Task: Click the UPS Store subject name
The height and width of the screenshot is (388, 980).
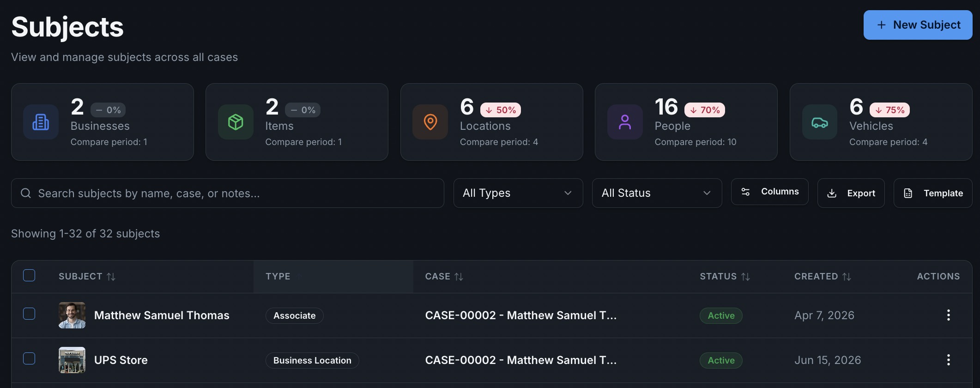Action: (x=121, y=360)
